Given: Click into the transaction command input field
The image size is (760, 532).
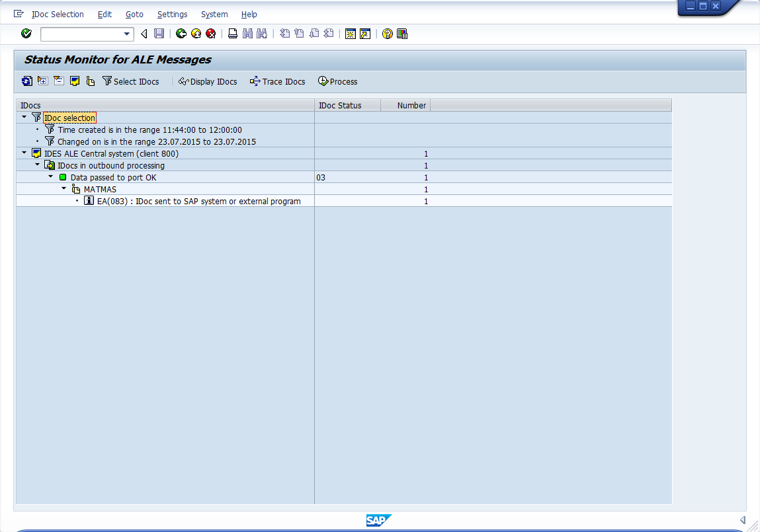Looking at the screenshot, I should click(81, 34).
